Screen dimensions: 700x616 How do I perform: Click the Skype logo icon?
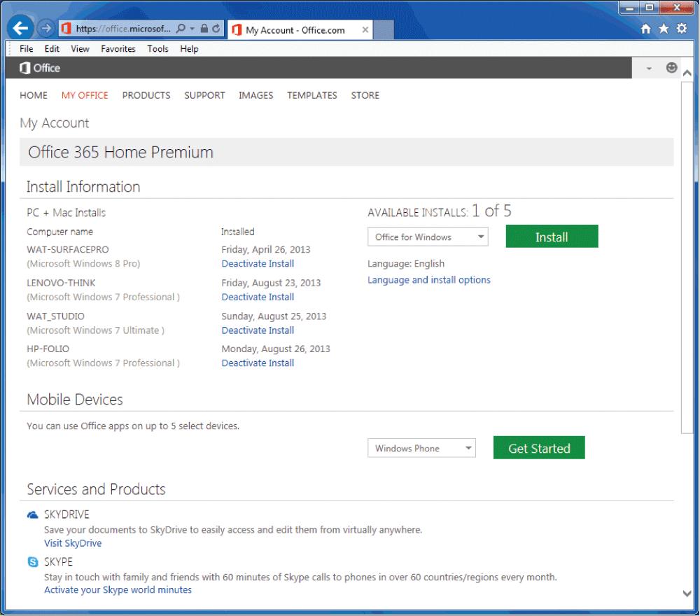click(x=33, y=561)
